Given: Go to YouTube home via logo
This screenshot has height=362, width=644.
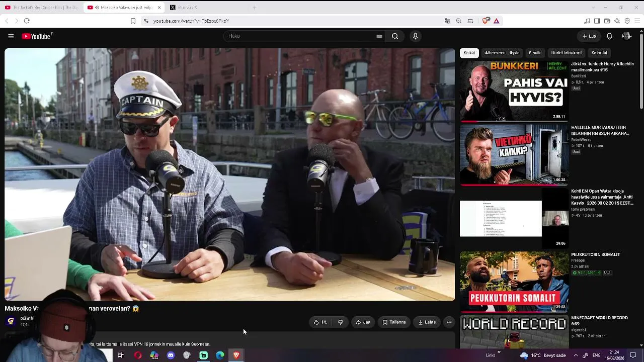Looking at the screenshot, I should (37, 36).
